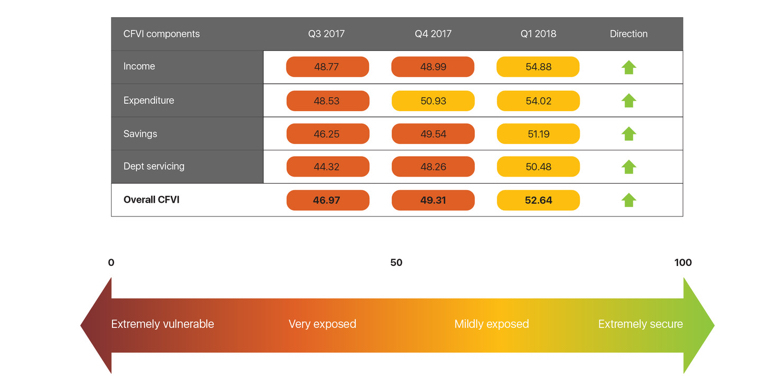Screen dimensions: 768x384
Task: Click the green up arrow in Income row
Action: [x=629, y=67]
